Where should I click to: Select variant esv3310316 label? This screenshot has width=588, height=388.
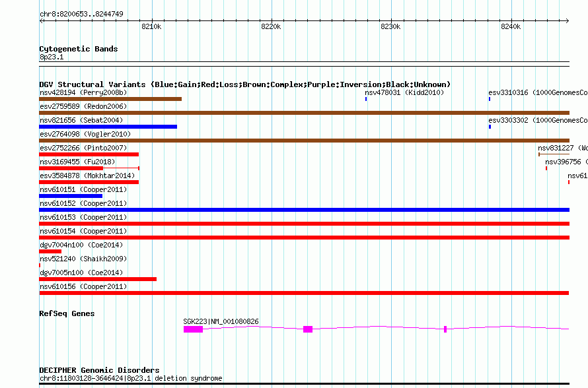[x=538, y=92]
